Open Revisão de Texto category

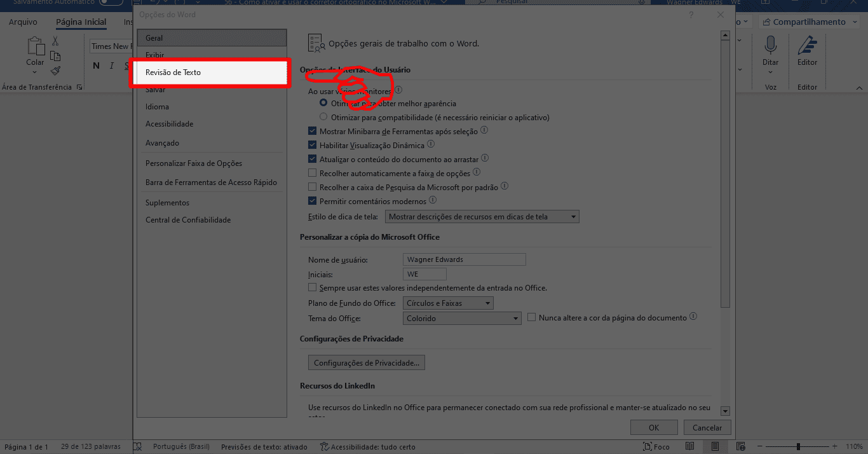click(210, 72)
